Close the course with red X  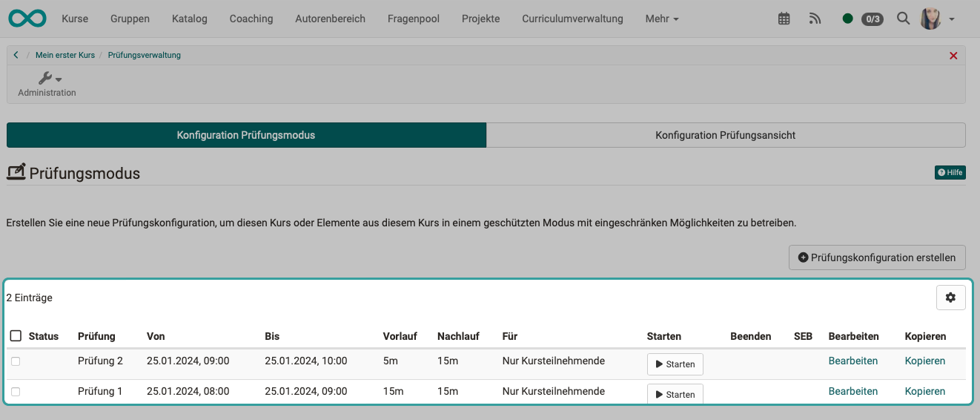953,56
